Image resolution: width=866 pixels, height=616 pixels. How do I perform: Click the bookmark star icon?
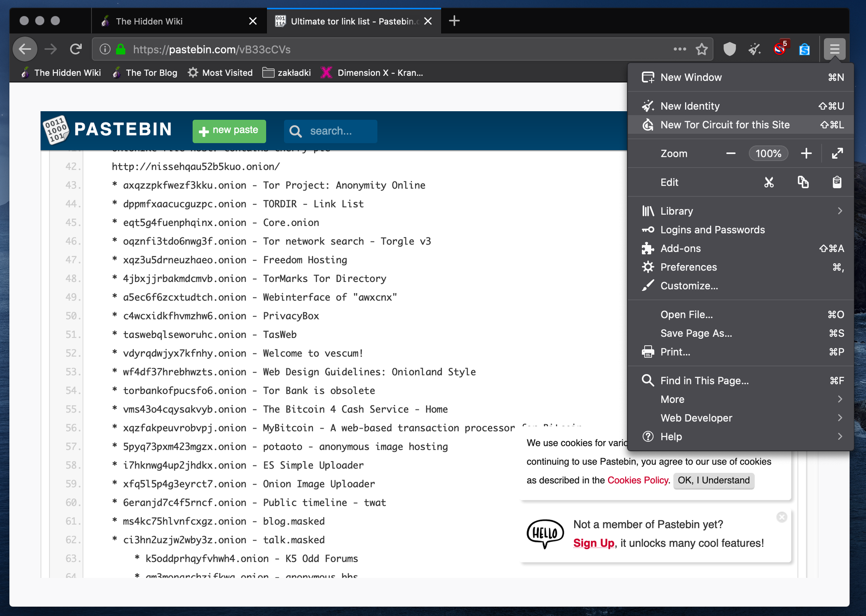[702, 49]
